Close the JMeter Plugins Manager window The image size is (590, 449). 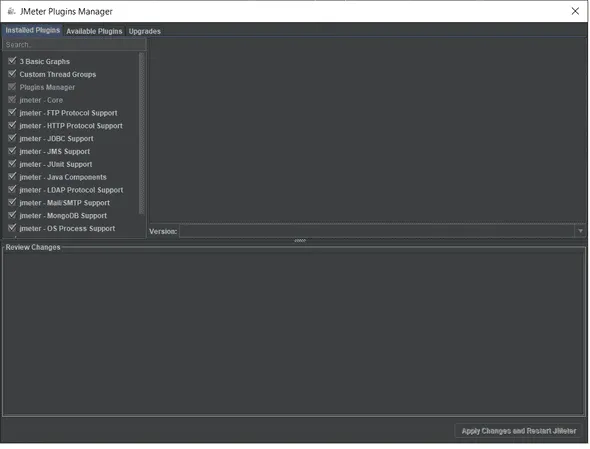tap(575, 11)
